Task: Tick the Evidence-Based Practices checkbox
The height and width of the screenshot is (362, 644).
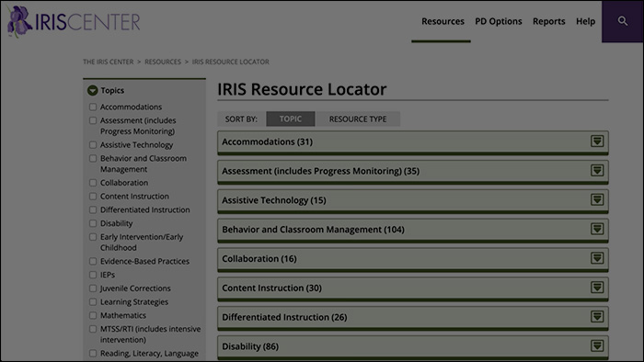Action: click(x=93, y=261)
